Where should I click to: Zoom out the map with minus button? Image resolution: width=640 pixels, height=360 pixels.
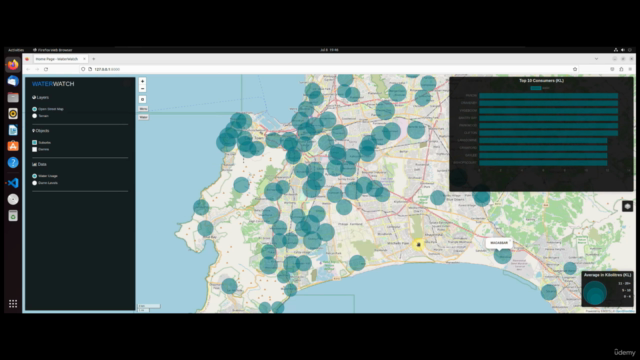pyautogui.click(x=142, y=89)
